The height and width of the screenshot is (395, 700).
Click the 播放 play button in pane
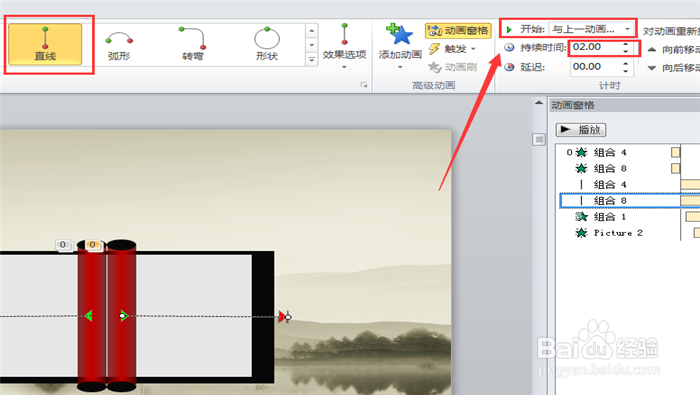[581, 130]
